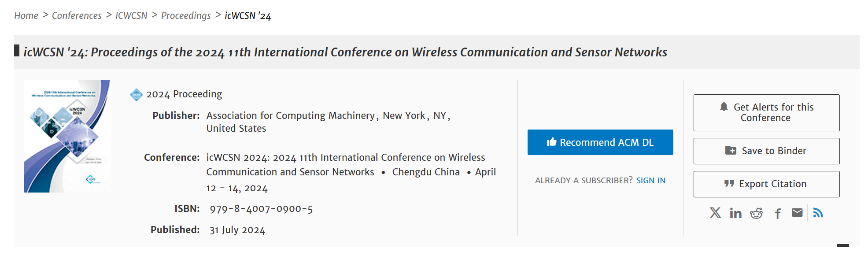Sign in as existing subscriber

650,181
